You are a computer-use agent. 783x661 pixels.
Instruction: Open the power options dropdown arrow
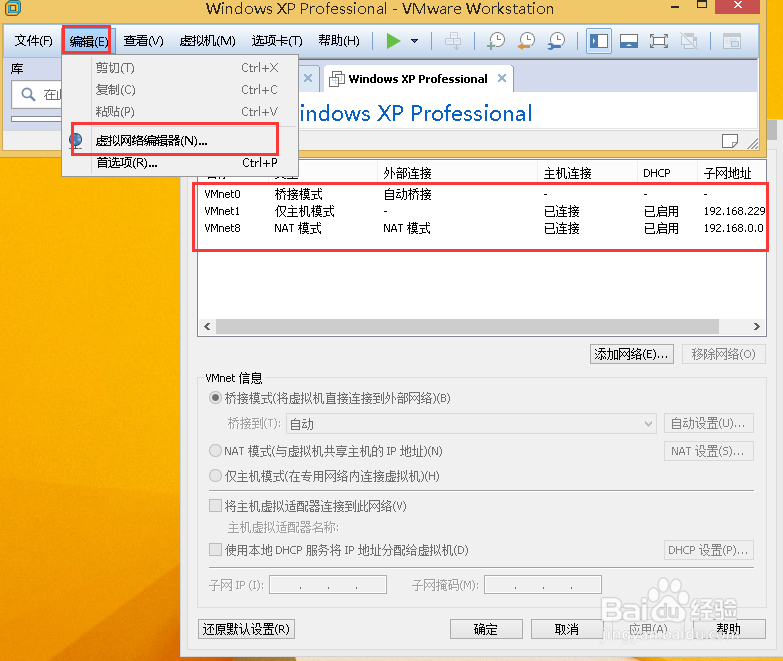(414, 41)
